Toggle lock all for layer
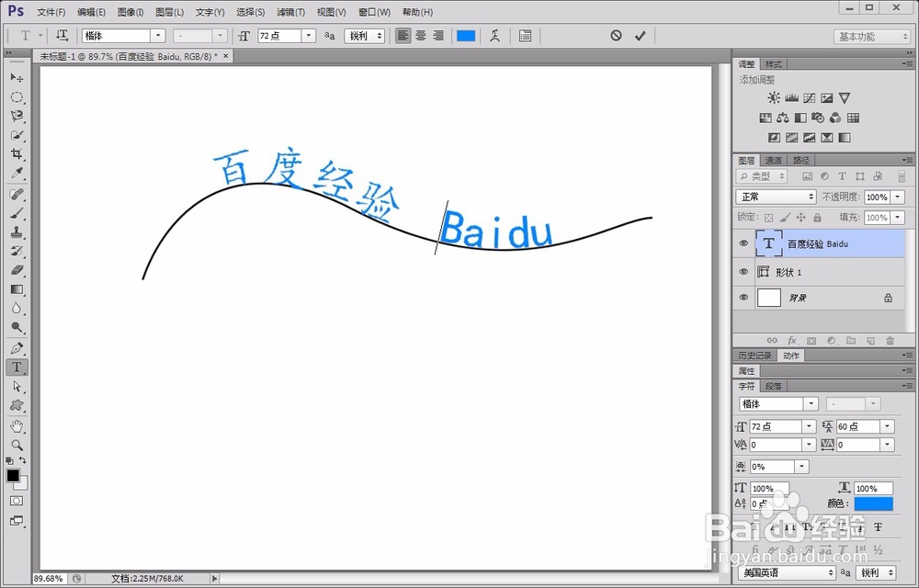 [x=818, y=217]
